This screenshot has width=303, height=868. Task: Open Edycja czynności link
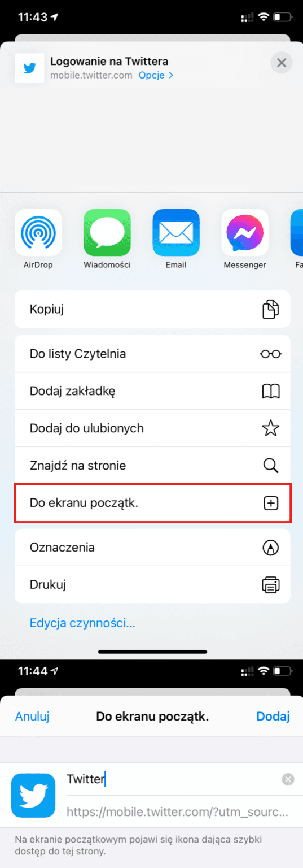coord(82,623)
